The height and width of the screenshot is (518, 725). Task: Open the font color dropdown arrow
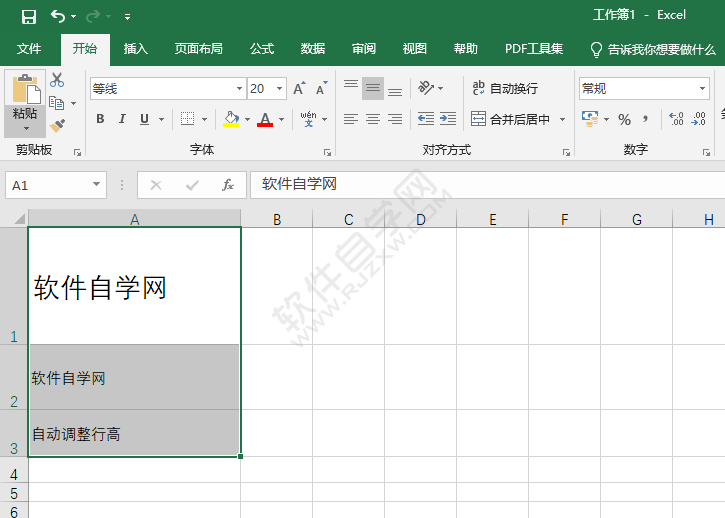(x=282, y=119)
